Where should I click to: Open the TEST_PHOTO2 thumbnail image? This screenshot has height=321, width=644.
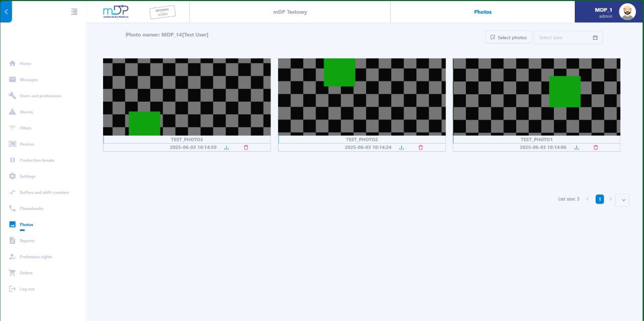point(362,97)
